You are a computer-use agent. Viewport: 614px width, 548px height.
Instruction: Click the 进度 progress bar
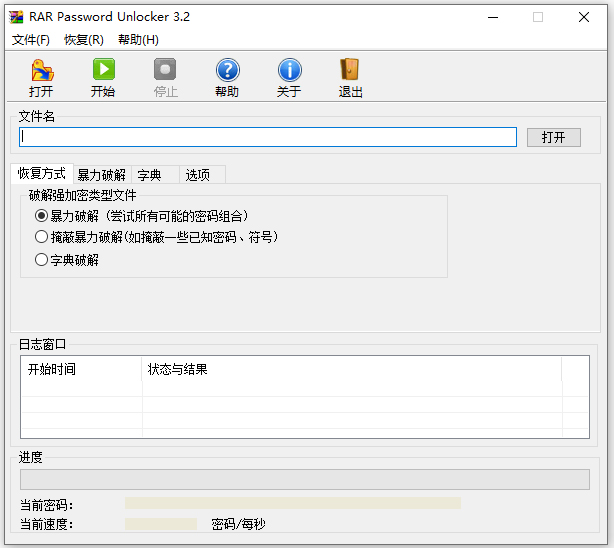pyautogui.click(x=305, y=479)
